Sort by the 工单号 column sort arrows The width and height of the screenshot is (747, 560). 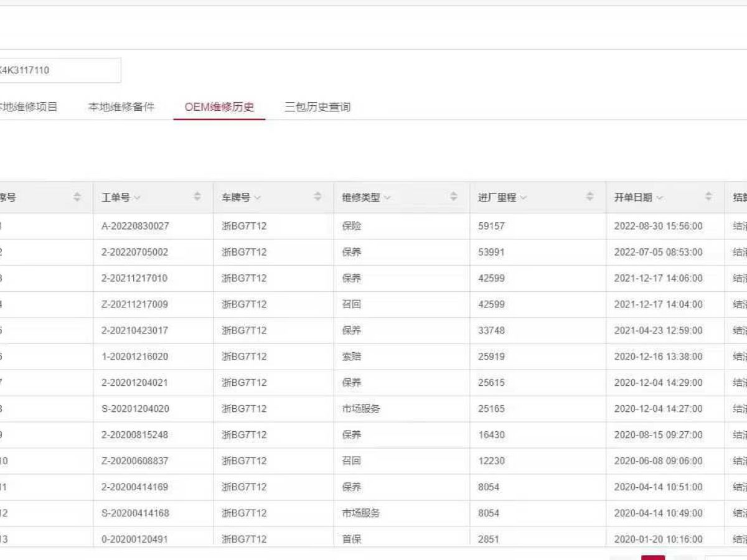197,197
